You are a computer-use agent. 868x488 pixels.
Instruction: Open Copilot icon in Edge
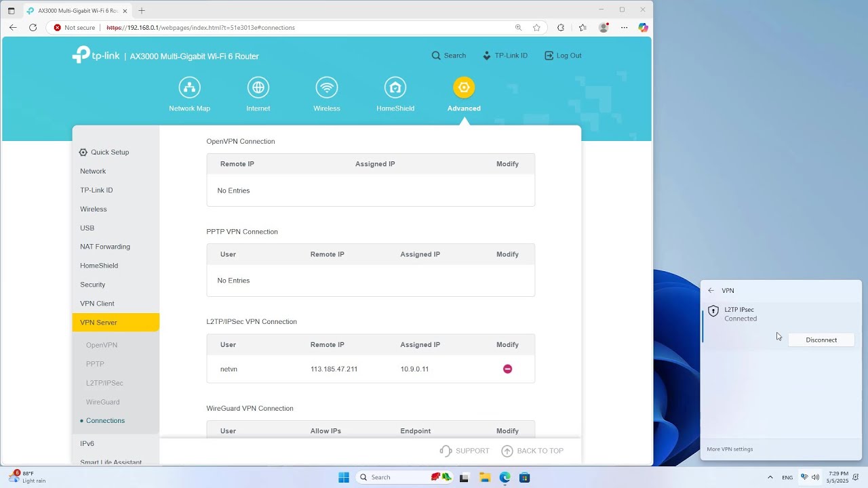643,28
